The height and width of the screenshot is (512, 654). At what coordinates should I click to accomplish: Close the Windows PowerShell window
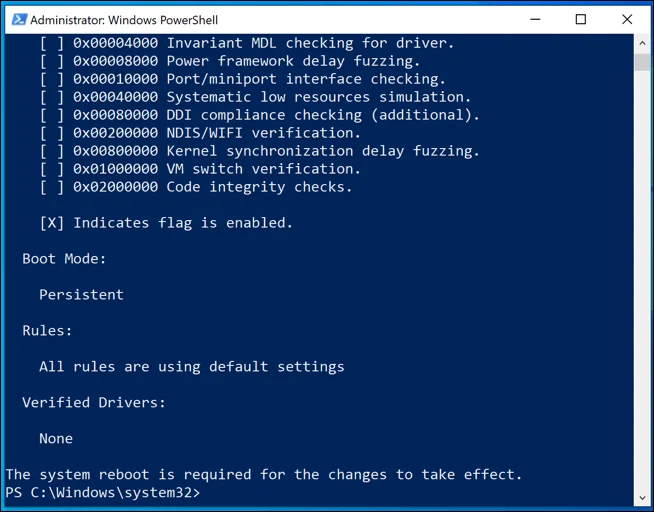(628, 19)
